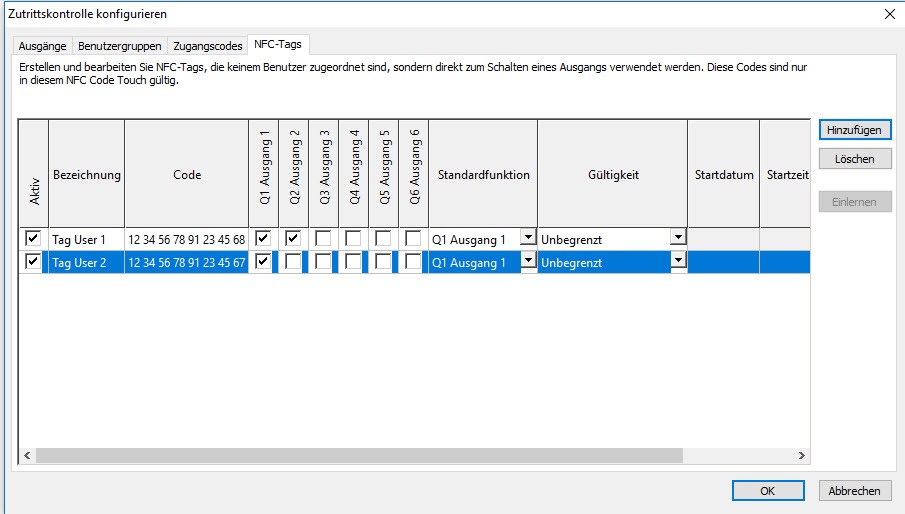The image size is (905, 514).
Task: Select the Tag User 2 name cell
Action: pyautogui.click(x=87, y=262)
